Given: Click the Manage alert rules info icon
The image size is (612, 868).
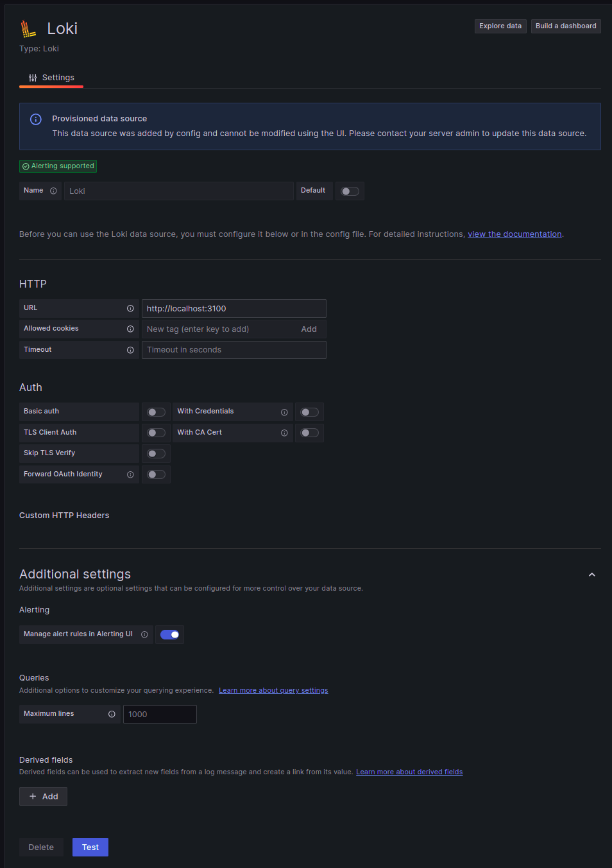Looking at the screenshot, I should click(144, 634).
